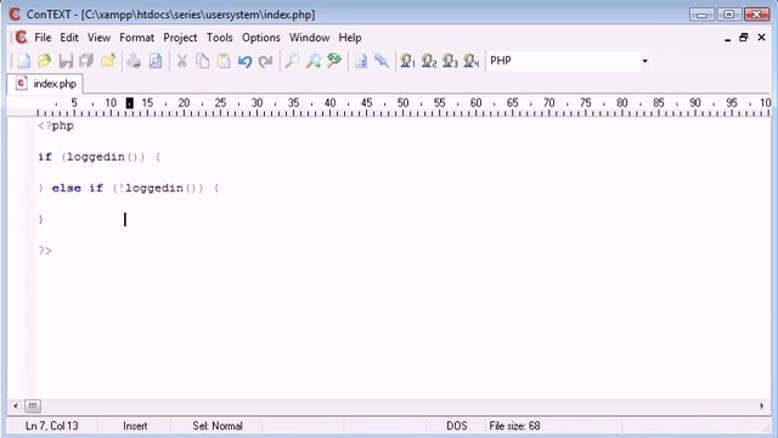Minimize the inner document window
The image size is (778, 438).
tap(727, 38)
